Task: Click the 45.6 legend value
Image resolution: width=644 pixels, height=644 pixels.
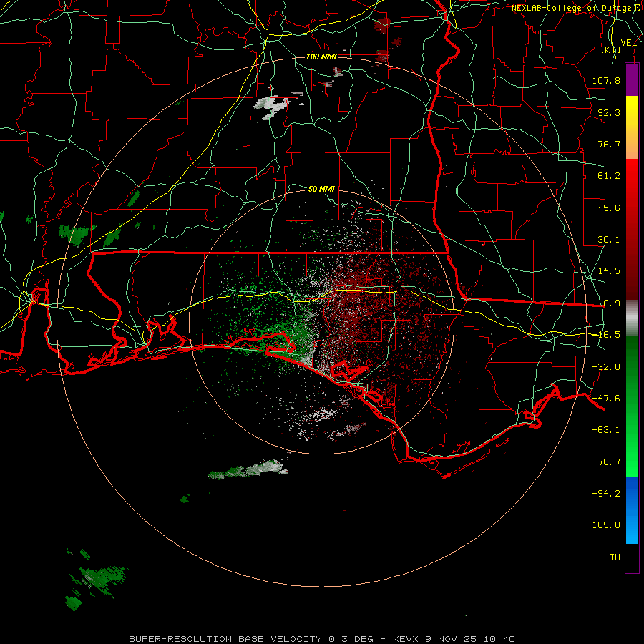Action: (609, 208)
